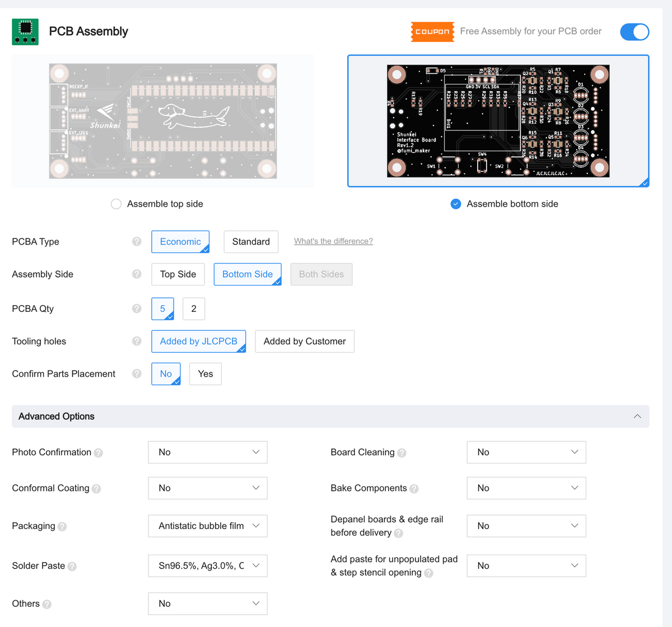Viewport: 672px width, 627px height.
Task: Choose Added by Customer for tooling holes
Action: tap(304, 341)
